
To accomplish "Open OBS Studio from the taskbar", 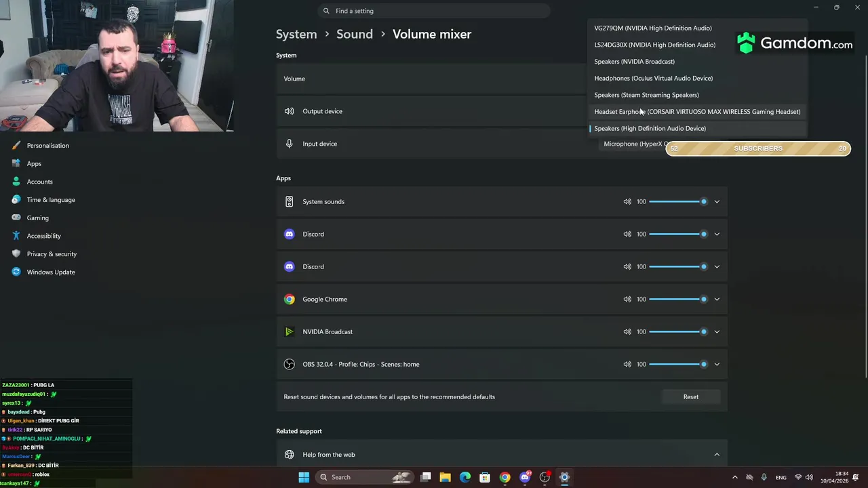I will coord(545,477).
